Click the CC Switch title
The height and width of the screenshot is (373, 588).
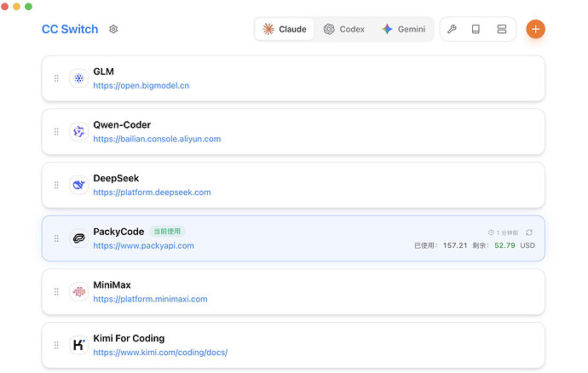70,29
